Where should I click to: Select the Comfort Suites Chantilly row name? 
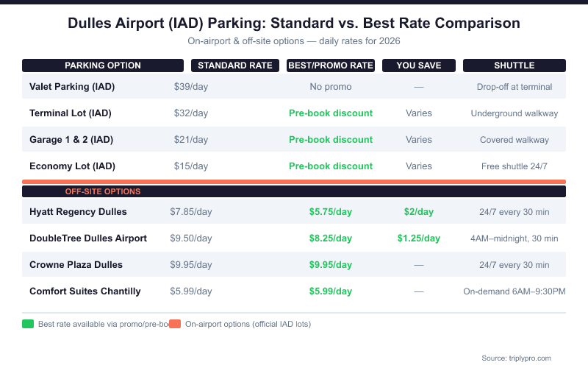85,291
